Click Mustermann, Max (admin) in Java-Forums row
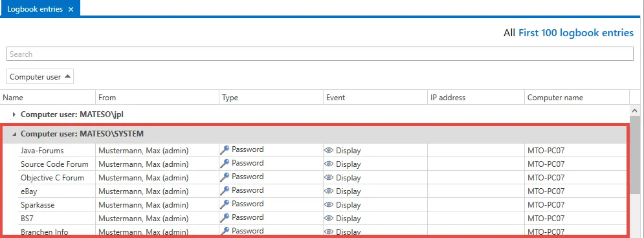 pos(143,151)
